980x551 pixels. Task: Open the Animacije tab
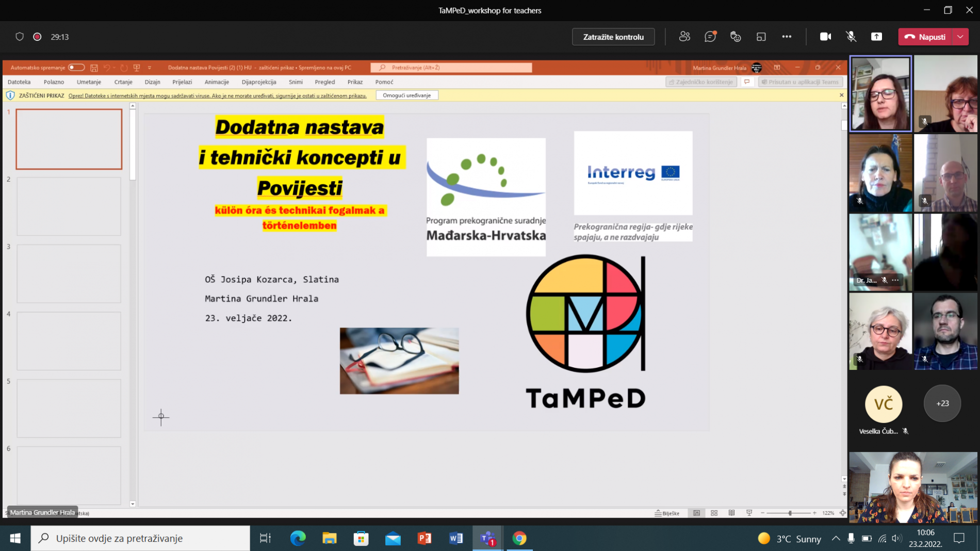(217, 82)
